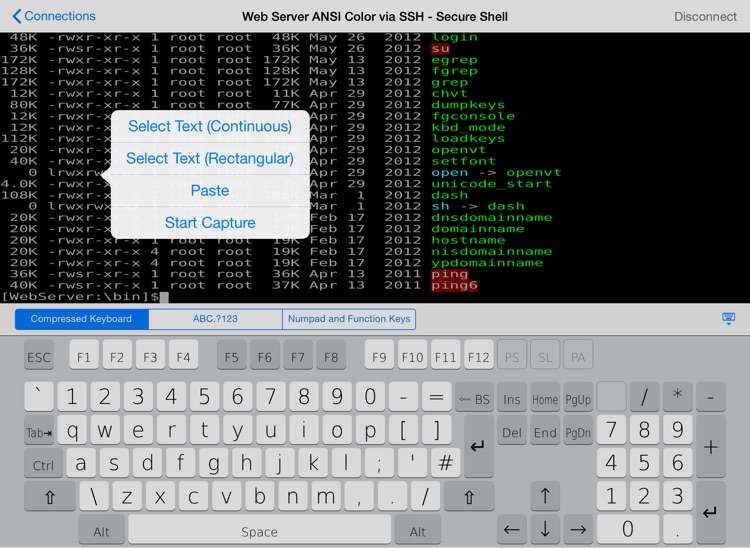Viewport: 750px width, 548px height.
Task: Tap the PgDn key
Action: pos(578,430)
